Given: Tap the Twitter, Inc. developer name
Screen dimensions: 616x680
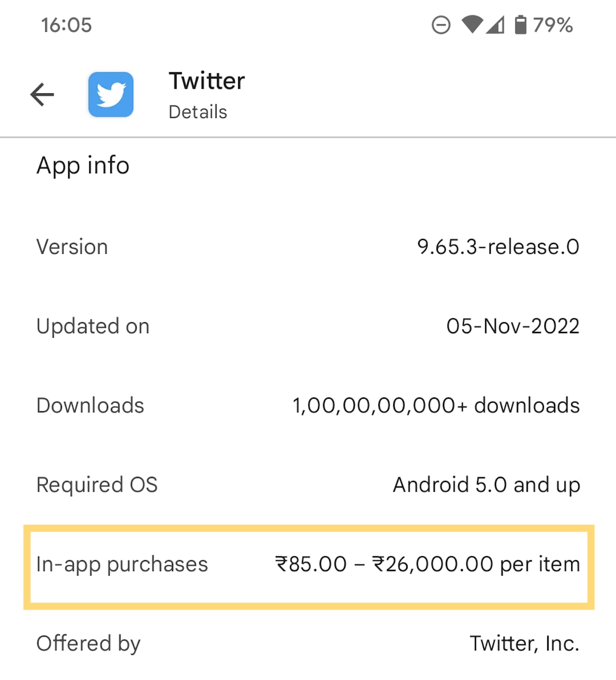Looking at the screenshot, I should [x=524, y=643].
